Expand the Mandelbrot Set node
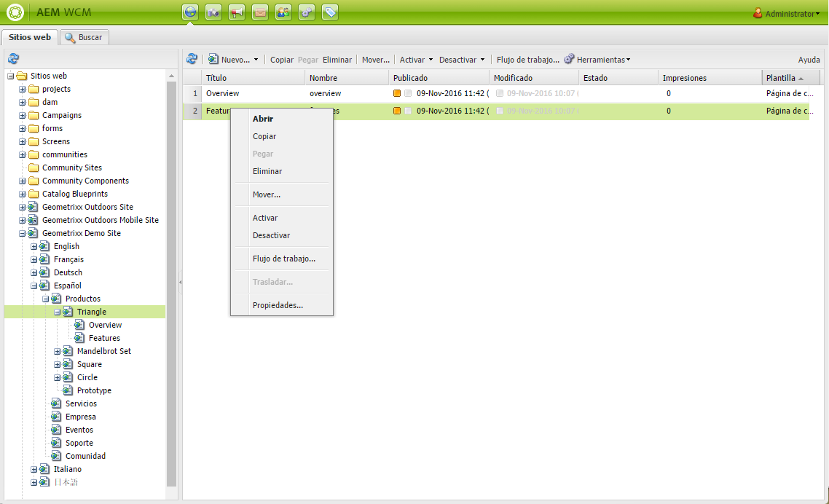 [x=57, y=351]
